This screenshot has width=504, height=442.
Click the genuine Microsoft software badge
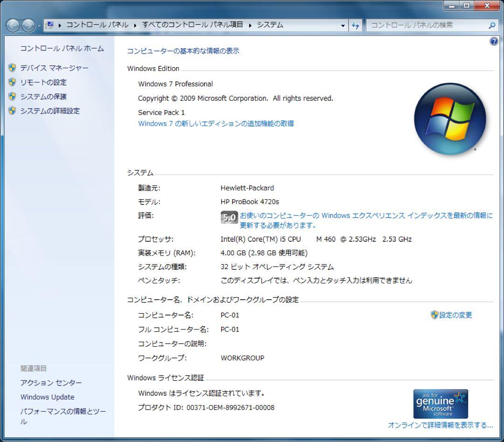pyautogui.click(x=441, y=404)
